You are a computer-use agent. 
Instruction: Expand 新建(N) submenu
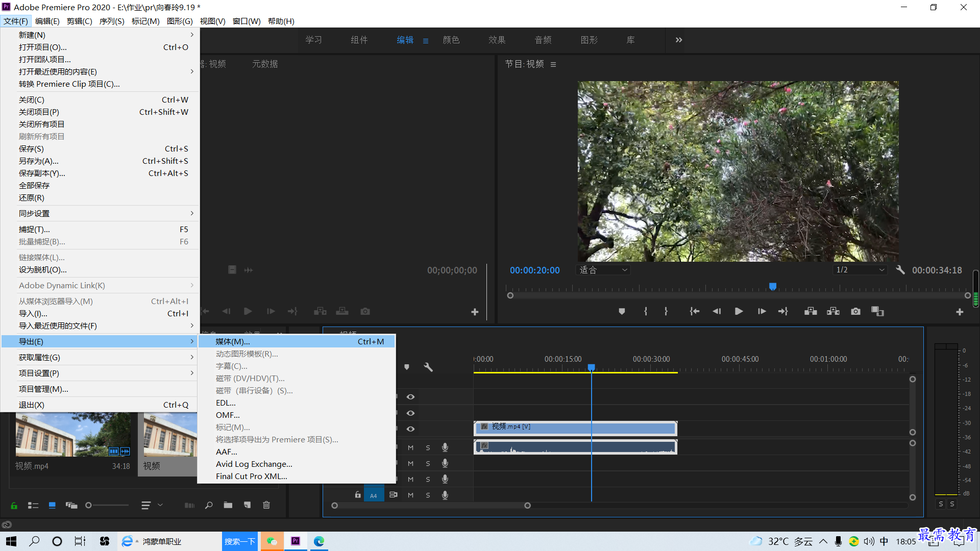[100, 35]
